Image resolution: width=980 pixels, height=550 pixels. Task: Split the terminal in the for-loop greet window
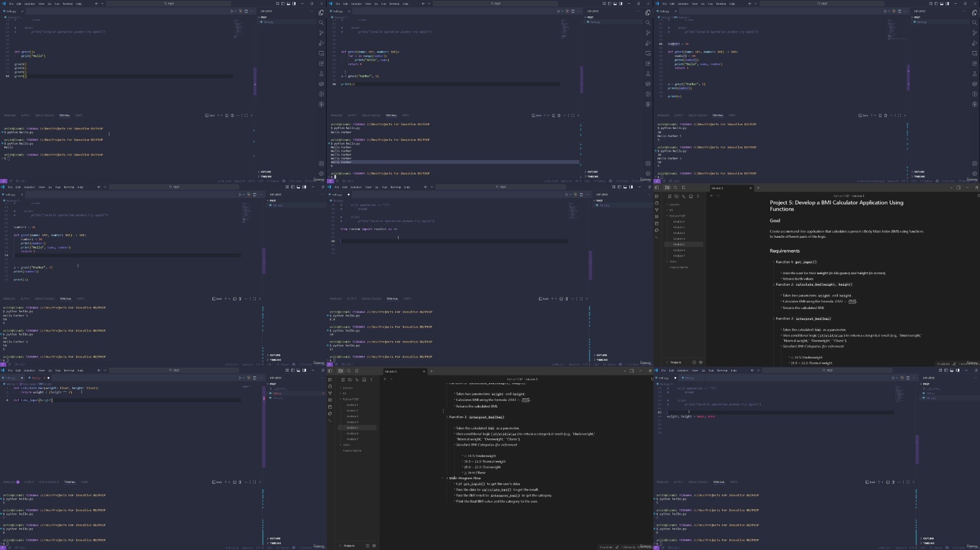[553, 115]
